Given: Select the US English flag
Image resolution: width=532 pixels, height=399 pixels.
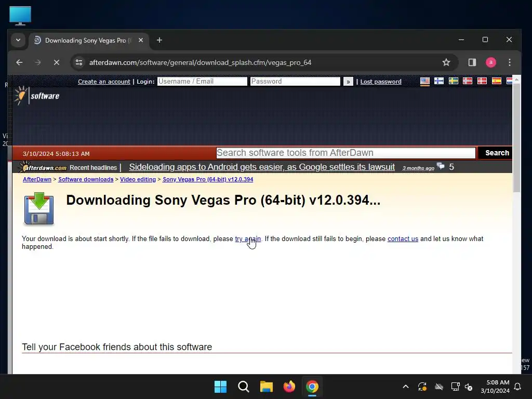Looking at the screenshot, I should 425,81.
